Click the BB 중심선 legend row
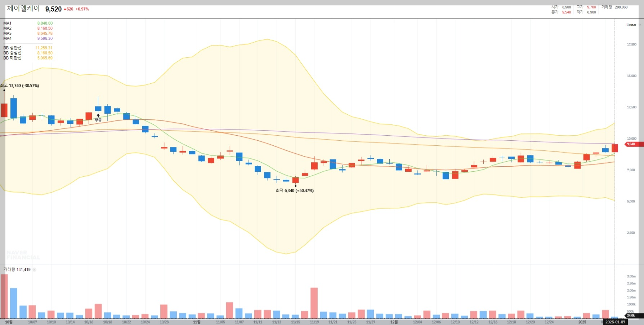This screenshot has height=325, width=644. click(28, 53)
